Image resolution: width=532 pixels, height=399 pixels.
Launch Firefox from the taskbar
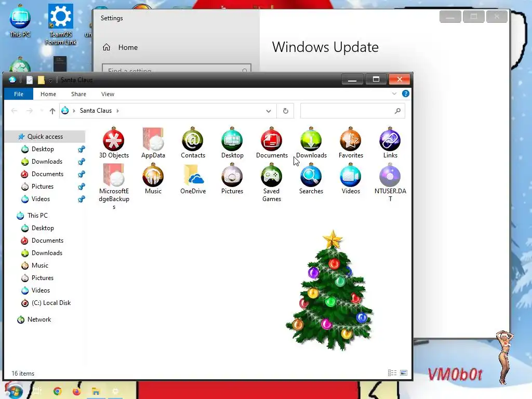click(x=77, y=391)
